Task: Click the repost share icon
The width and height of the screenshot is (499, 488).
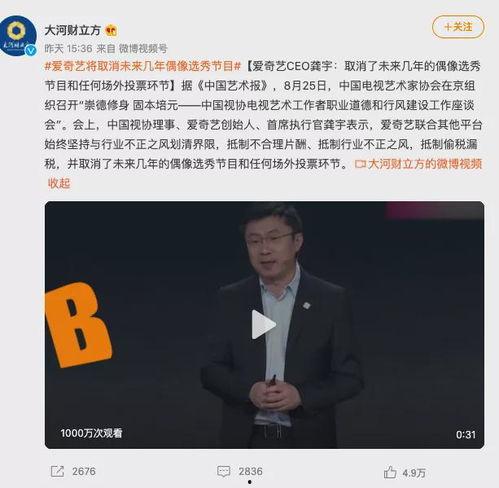Action: (x=57, y=471)
